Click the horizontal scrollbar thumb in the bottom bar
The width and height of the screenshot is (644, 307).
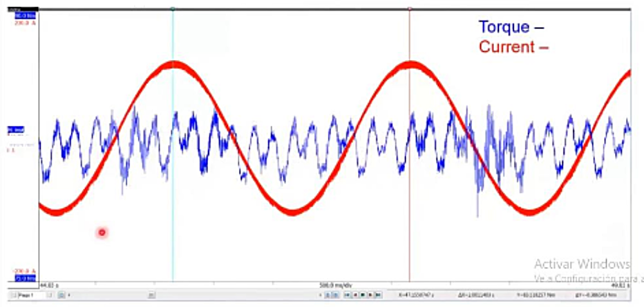pos(151,295)
